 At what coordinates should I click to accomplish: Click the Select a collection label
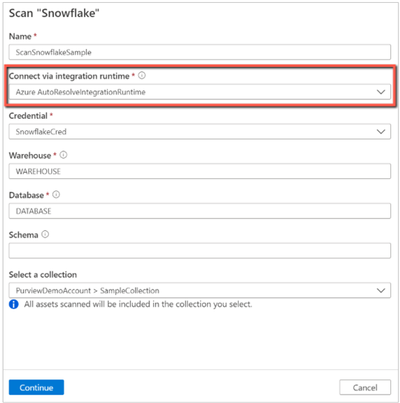click(x=43, y=275)
